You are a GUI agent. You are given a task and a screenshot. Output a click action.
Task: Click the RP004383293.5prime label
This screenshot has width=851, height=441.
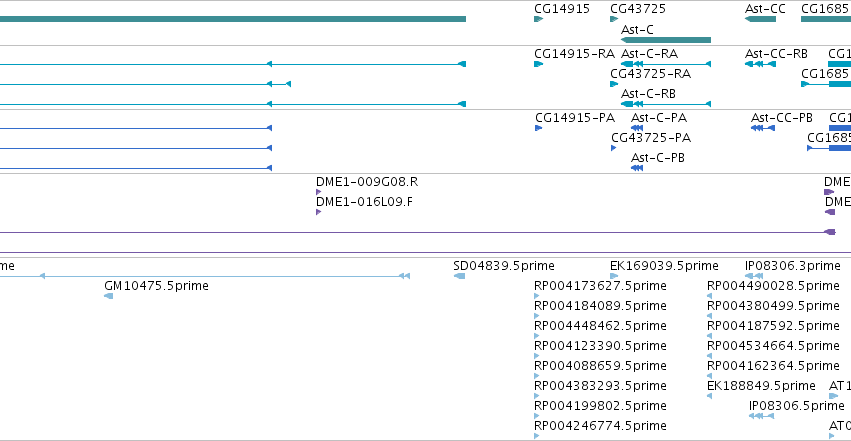pos(600,386)
